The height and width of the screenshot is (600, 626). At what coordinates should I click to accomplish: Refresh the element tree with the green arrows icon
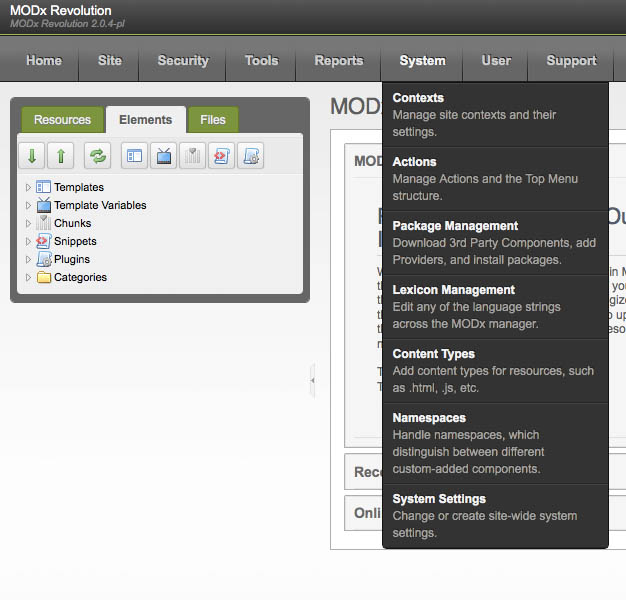[98, 156]
